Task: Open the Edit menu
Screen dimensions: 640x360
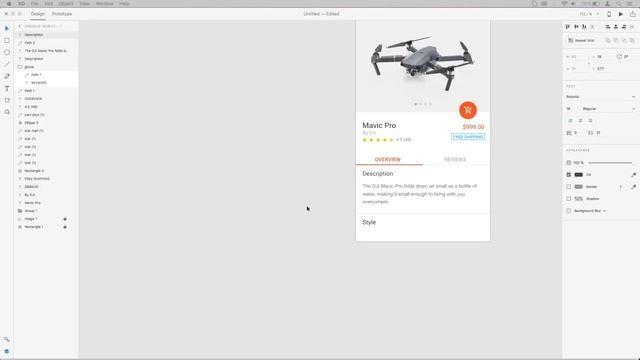Action: tap(49, 4)
